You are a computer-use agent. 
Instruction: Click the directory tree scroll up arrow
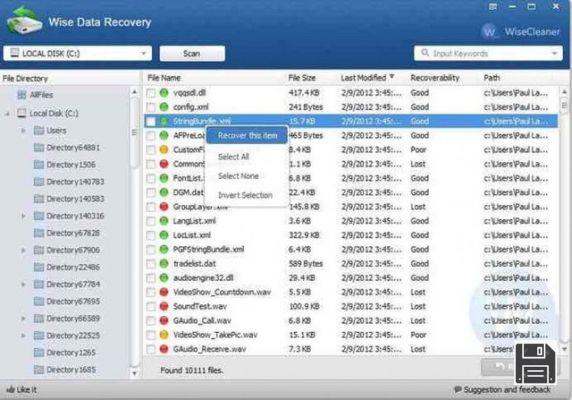[134, 92]
